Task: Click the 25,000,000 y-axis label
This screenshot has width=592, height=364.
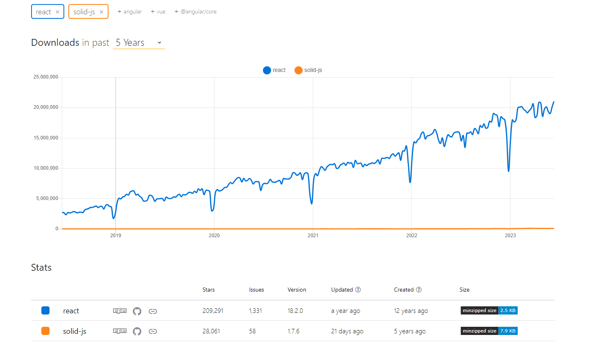Action: point(46,77)
